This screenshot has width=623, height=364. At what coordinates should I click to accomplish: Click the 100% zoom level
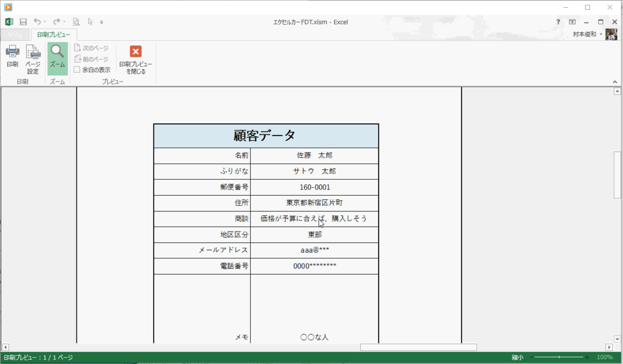(x=604, y=357)
